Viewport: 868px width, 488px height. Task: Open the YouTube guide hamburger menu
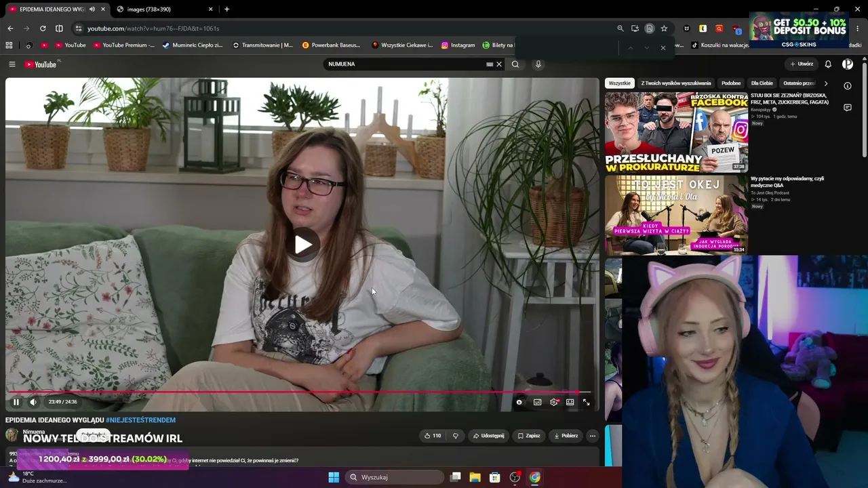[x=12, y=64]
